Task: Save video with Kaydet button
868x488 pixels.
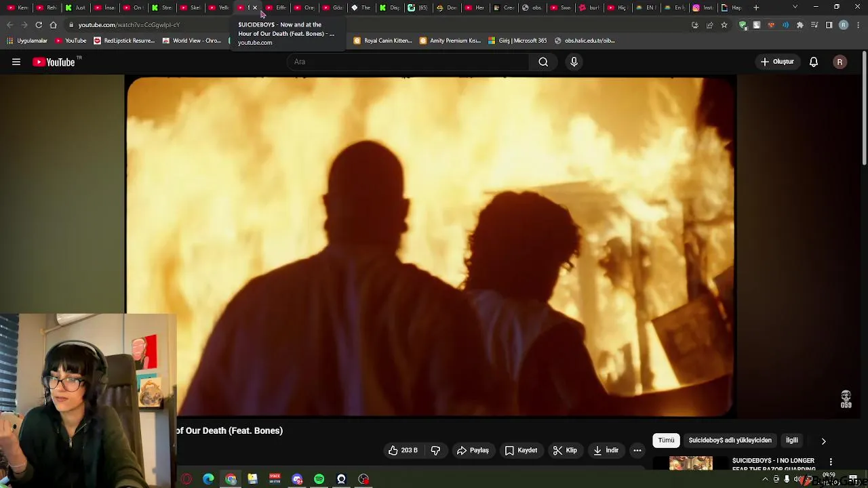Action: point(521,450)
